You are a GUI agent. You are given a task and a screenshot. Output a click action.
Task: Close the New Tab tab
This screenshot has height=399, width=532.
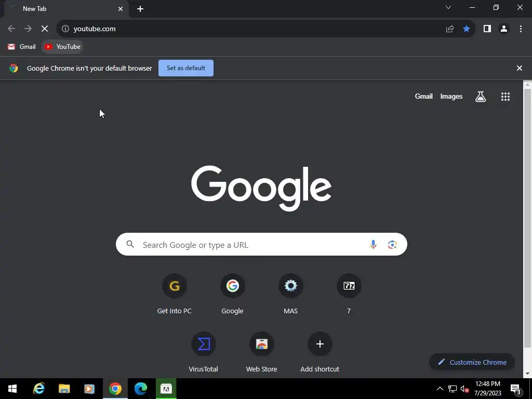(x=121, y=9)
